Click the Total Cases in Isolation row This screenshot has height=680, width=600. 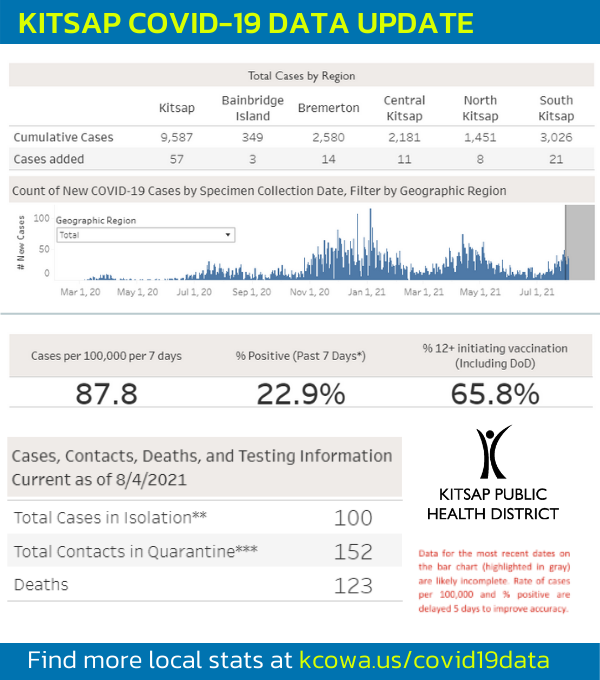click(x=205, y=517)
